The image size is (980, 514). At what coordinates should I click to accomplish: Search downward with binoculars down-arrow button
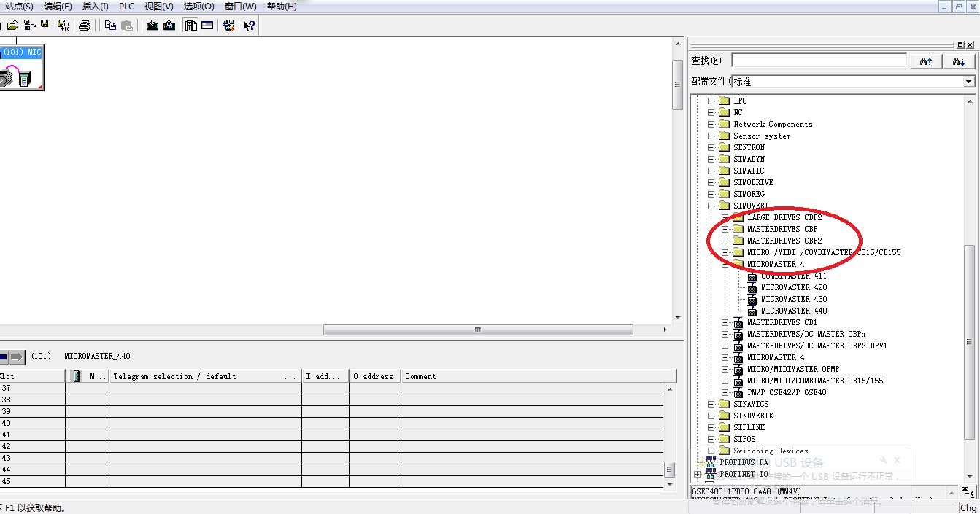[959, 61]
